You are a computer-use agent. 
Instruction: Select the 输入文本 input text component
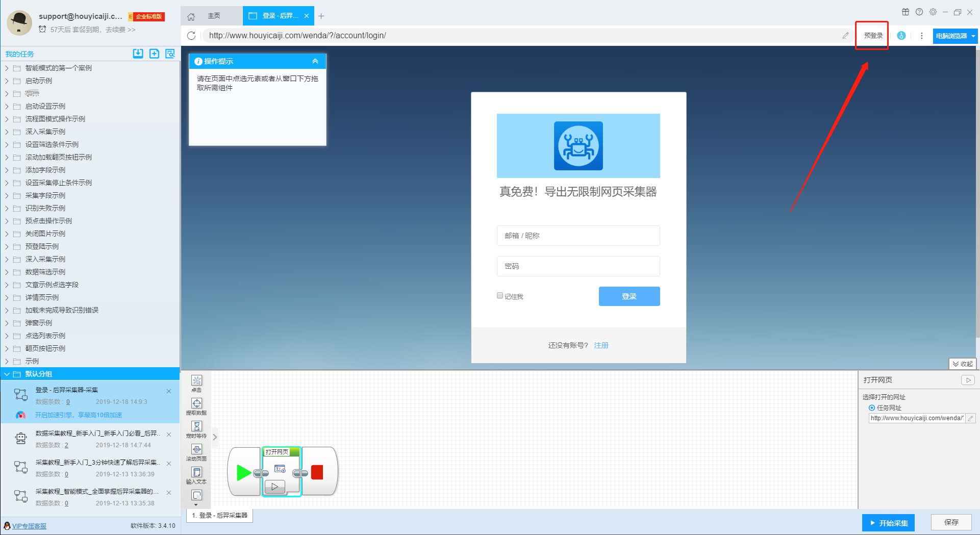[x=196, y=475]
